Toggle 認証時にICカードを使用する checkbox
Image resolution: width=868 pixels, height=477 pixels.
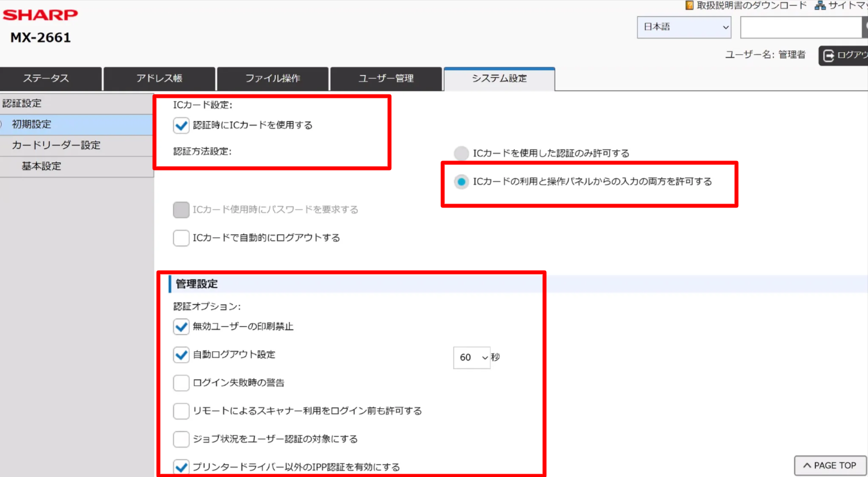coord(181,125)
